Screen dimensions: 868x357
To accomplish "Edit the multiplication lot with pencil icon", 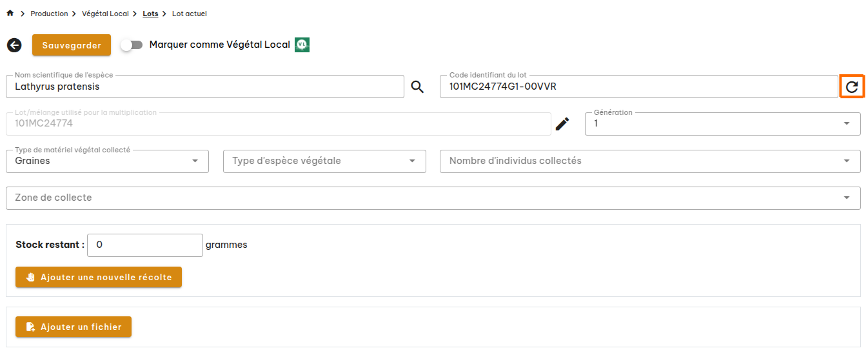I will coord(563,124).
